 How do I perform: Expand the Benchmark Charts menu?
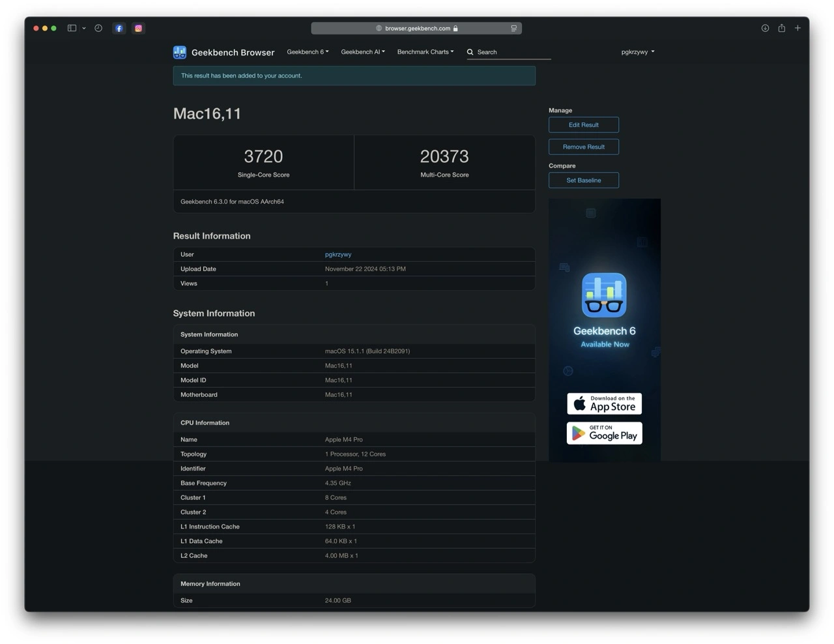point(425,51)
